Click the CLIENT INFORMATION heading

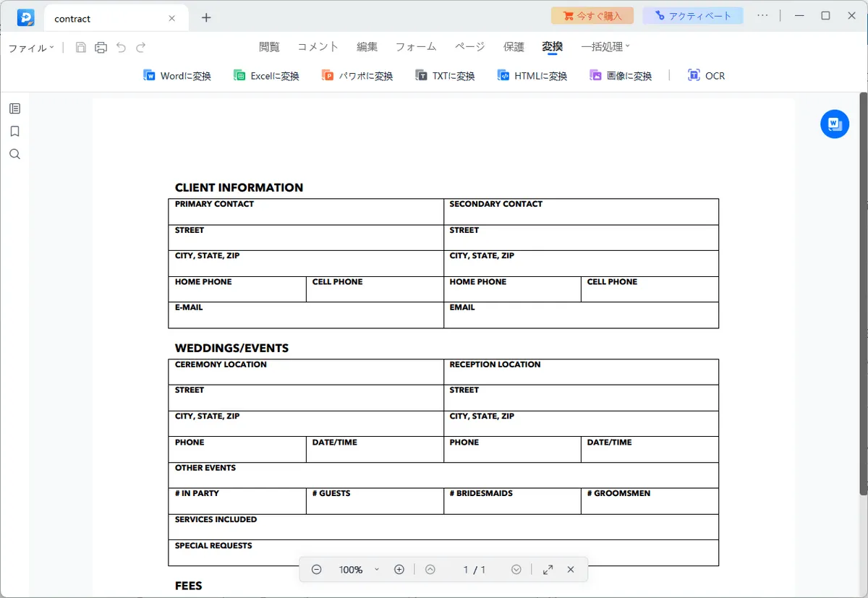[239, 188]
